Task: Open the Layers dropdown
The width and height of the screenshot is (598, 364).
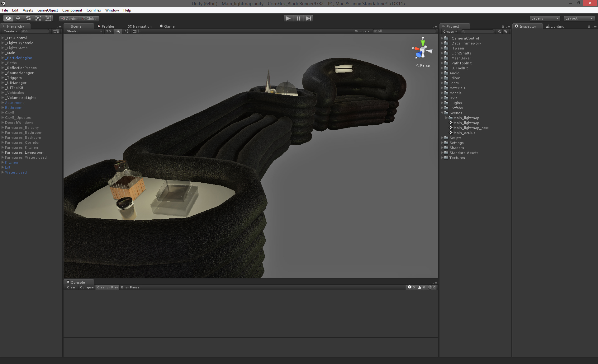Action: (x=545, y=18)
